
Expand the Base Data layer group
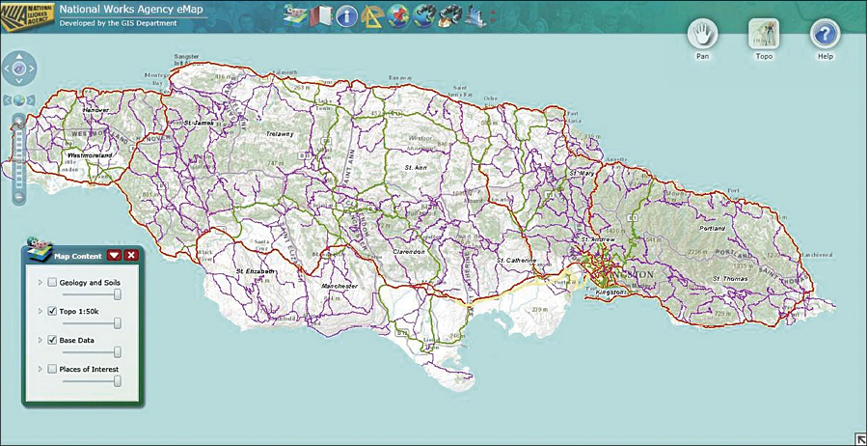pos(40,340)
